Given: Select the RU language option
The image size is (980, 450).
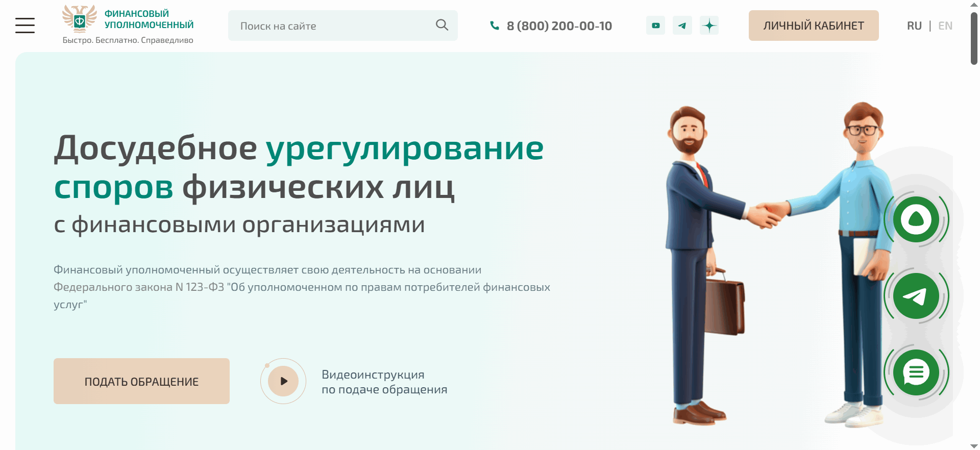Looking at the screenshot, I should 914,26.
